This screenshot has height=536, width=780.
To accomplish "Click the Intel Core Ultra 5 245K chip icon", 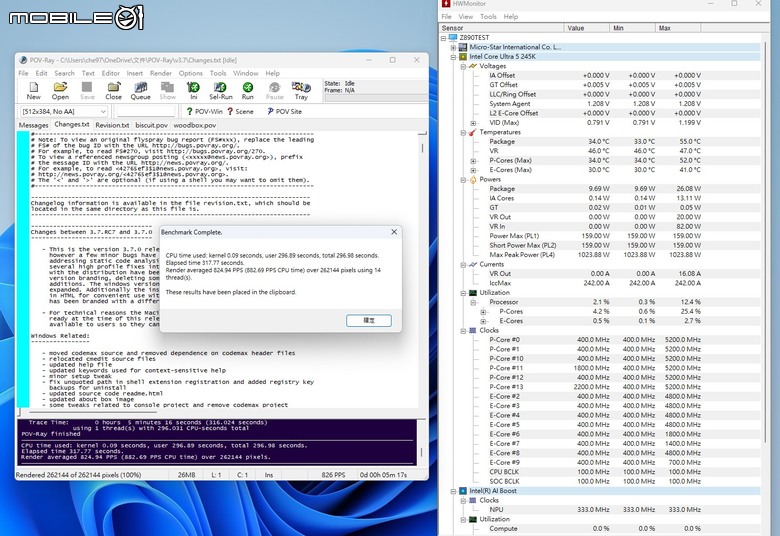I will 463,57.
